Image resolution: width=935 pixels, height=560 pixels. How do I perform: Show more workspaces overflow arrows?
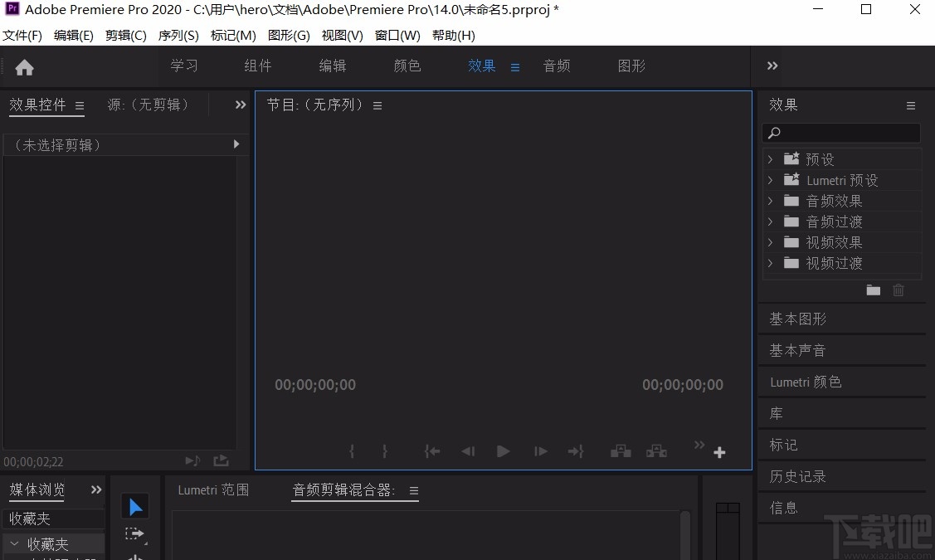[772, 66]
